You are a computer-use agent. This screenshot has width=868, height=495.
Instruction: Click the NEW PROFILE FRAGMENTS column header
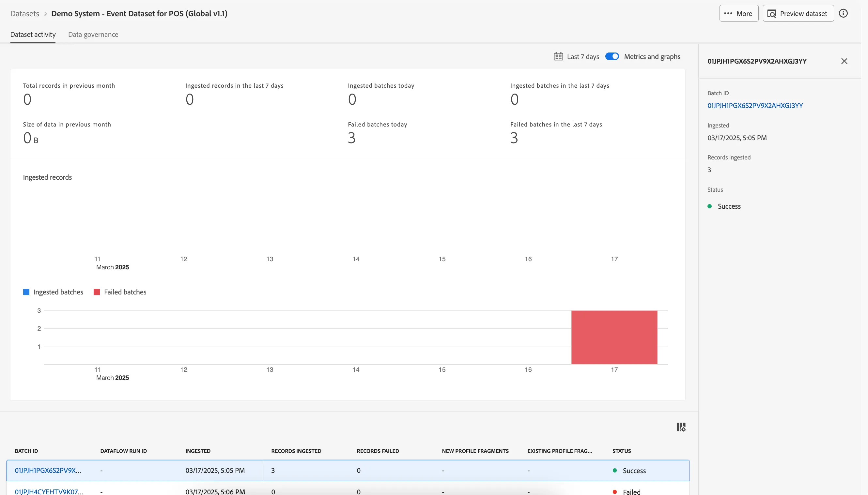475,451
